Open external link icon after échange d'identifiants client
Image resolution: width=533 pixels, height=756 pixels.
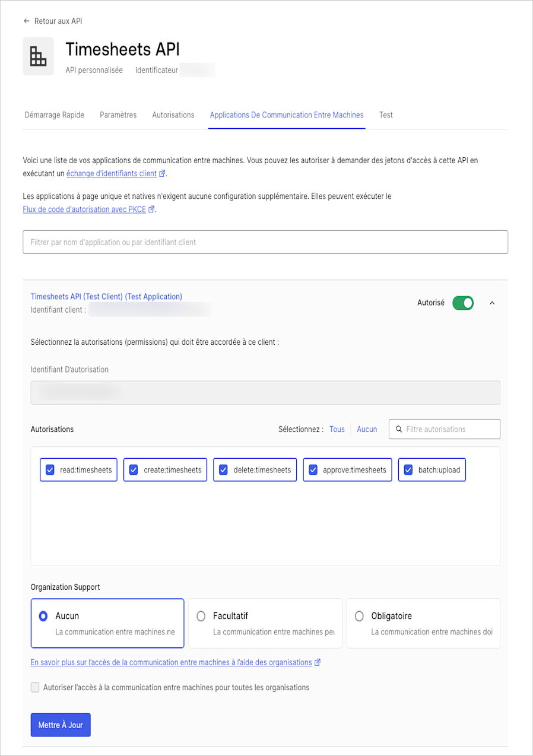coord(162,174)
